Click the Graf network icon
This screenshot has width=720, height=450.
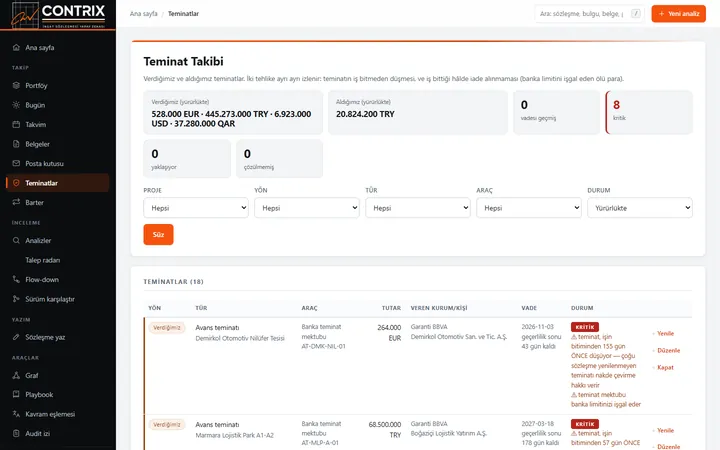point(16,375)
